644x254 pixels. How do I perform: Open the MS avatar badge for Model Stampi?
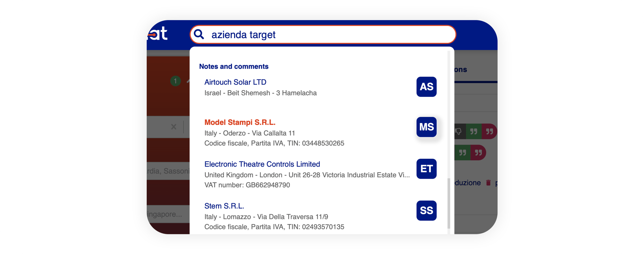tap(426, 127)
